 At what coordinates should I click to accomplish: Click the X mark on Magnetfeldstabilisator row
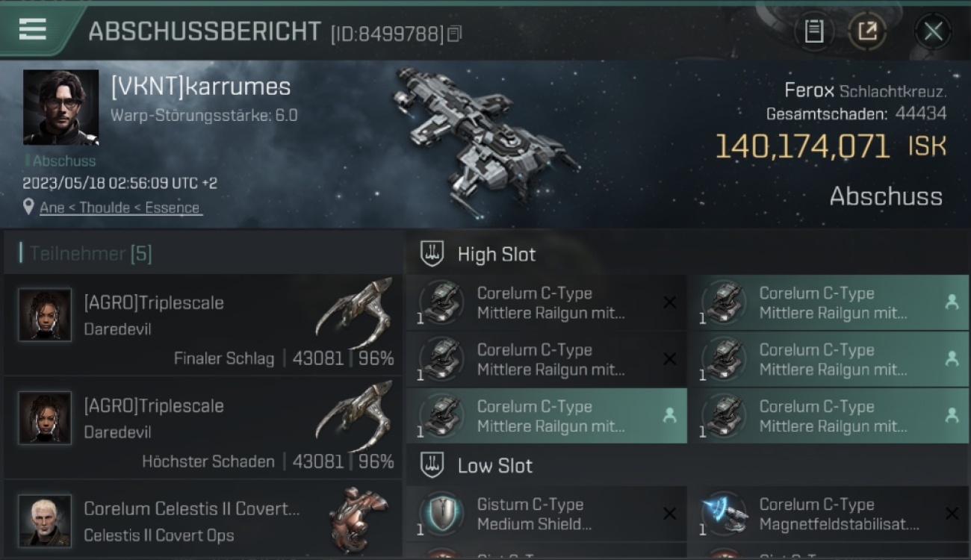[x=952, y=514]
